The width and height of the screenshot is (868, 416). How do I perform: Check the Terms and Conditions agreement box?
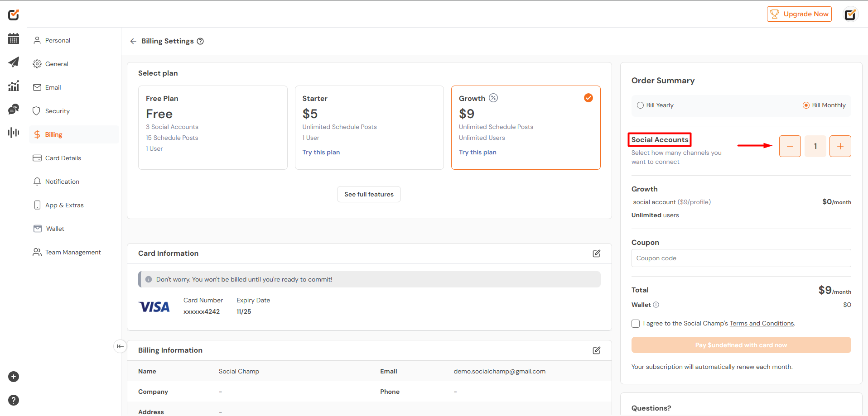[x=636, y=324]
